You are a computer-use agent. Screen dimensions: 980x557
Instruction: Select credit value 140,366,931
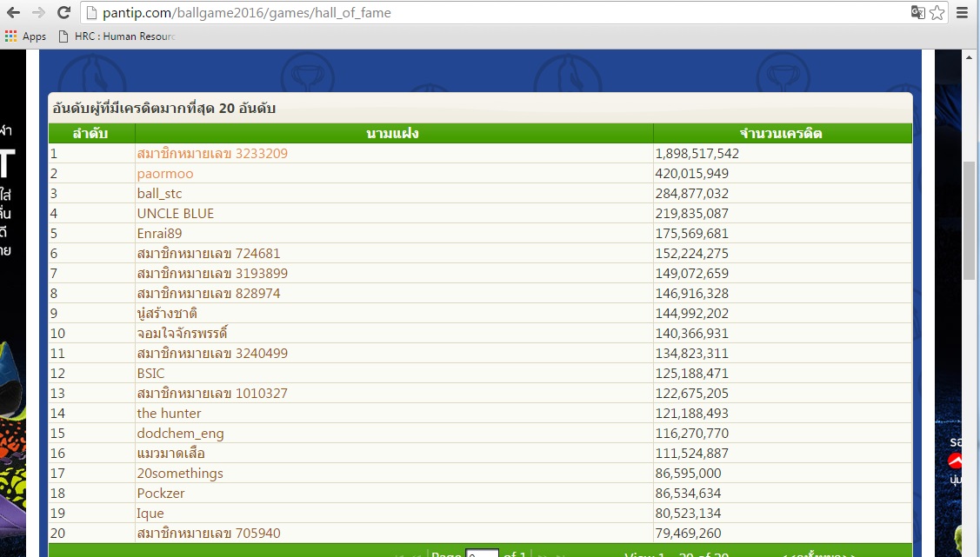pos(692,334)
